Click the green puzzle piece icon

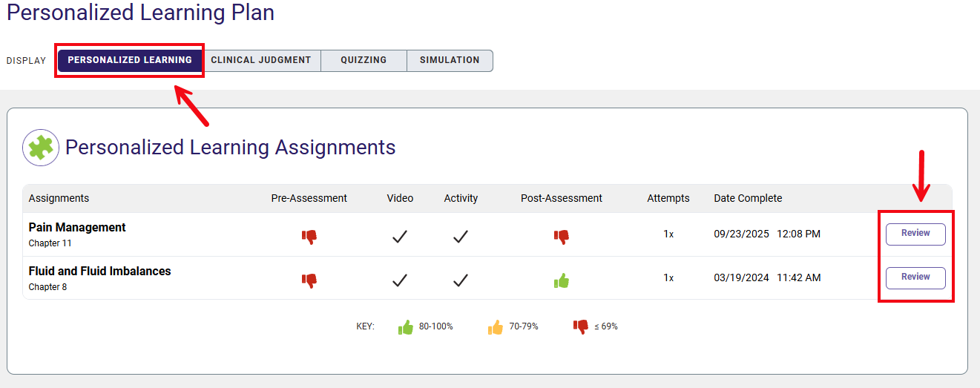pos(41,147)
